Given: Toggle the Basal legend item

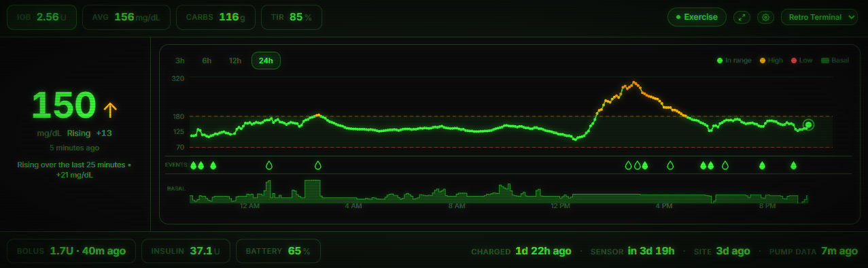Looking at the screenshot, I should point(835,61).
